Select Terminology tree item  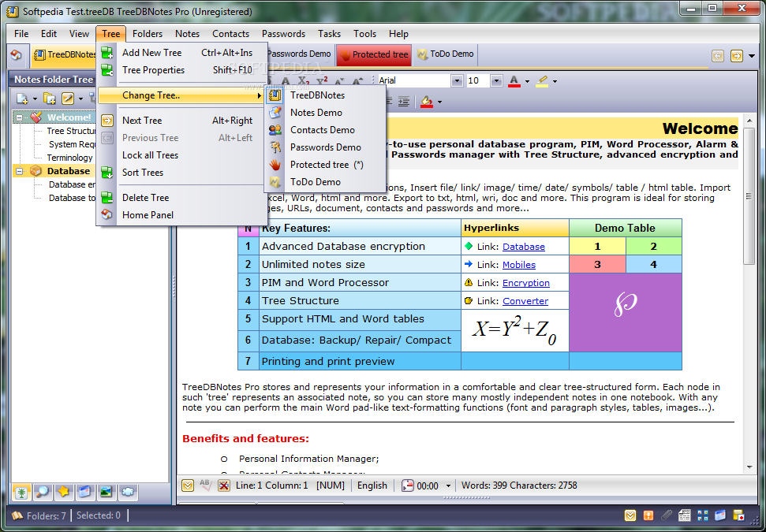coord(69,158)
